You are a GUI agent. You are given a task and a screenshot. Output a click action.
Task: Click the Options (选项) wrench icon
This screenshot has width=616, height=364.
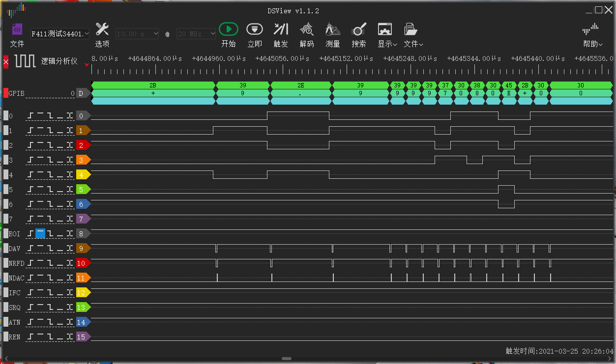pos(102,29)
